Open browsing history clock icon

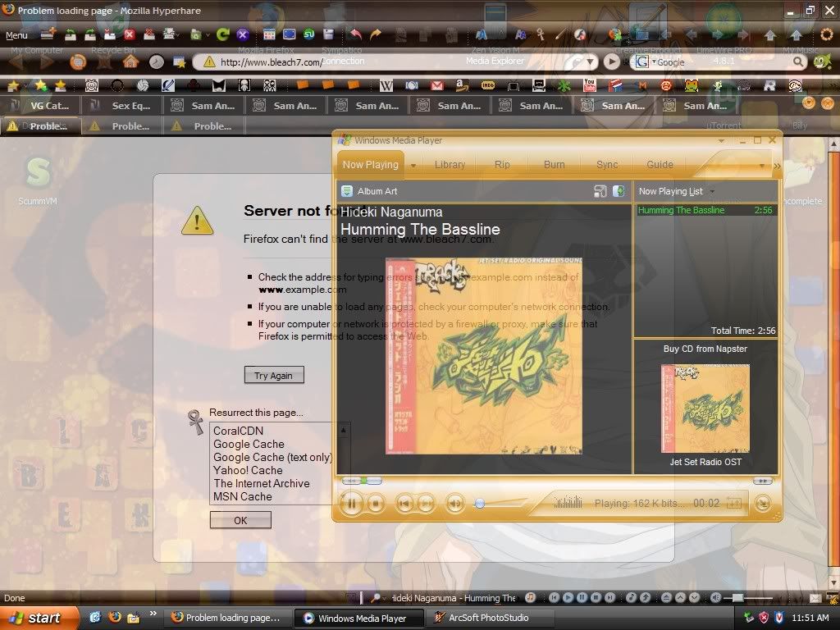pyautogui.click(x=156, y=62)
